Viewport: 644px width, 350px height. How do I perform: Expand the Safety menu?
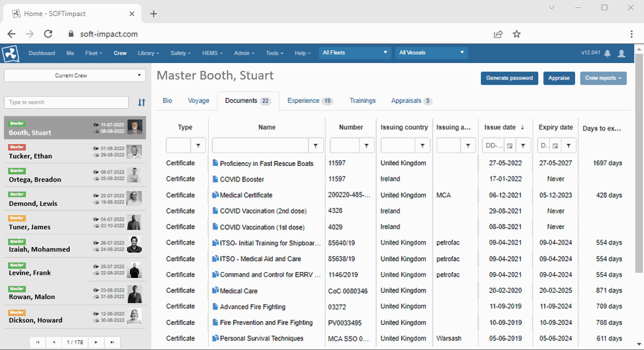(x=180, y=53)
